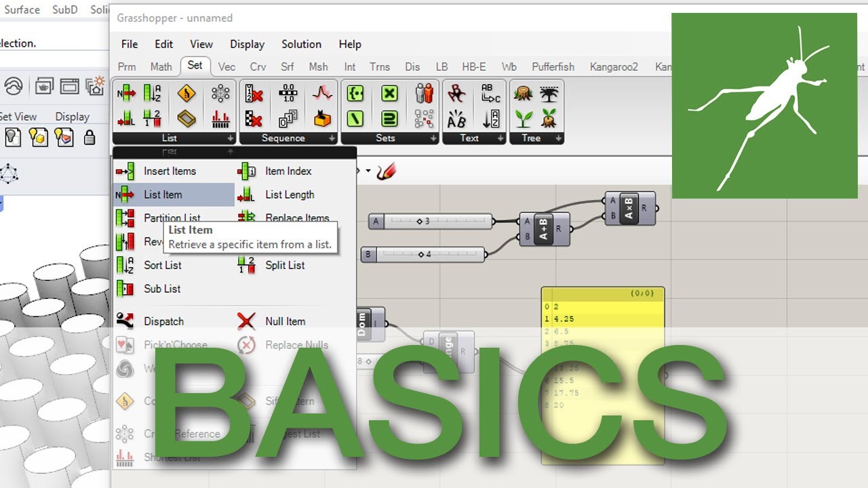Select the Create Set icon
This screenshot has width=868, height=488.
355,94
